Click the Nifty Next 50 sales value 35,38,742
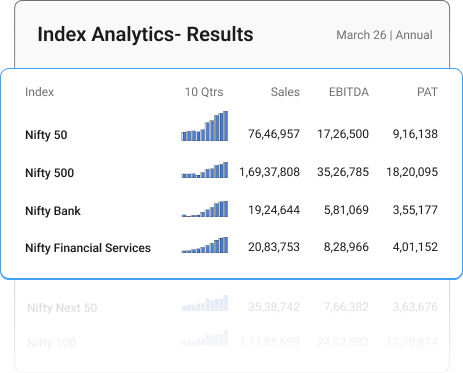This screenshot has height=373, width=463. click(x=274, y=307)
